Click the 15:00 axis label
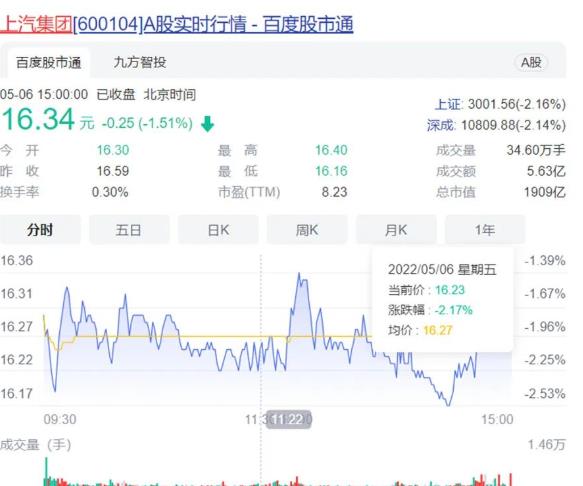Viewport: 583px width, 486px height. (497, 419)
